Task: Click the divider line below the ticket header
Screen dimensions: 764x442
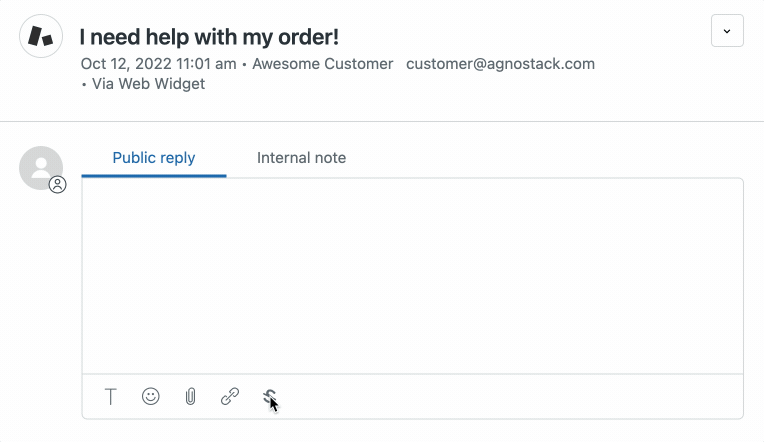Action: pos(382,121)
